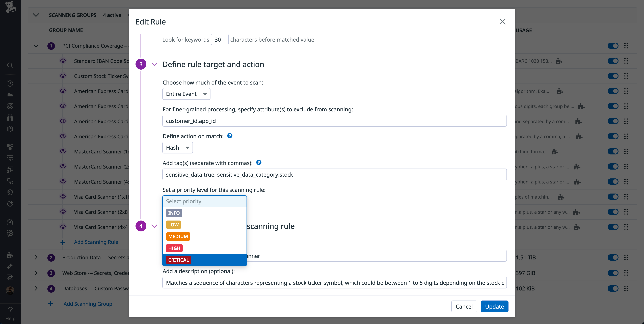Click Add Scanning Group link
Viewport: 644px width, 324px height.
click(x=88, y=304)
